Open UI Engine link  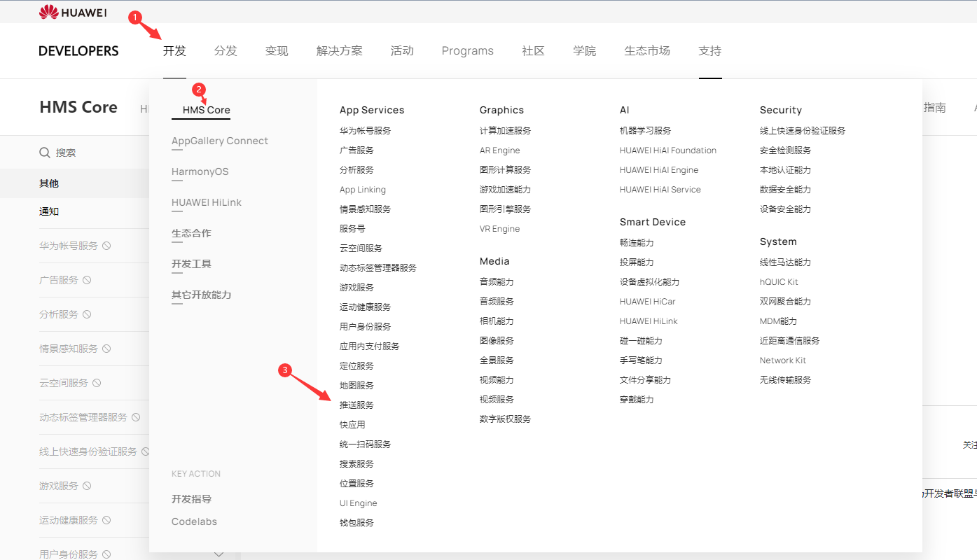[359, 503]
